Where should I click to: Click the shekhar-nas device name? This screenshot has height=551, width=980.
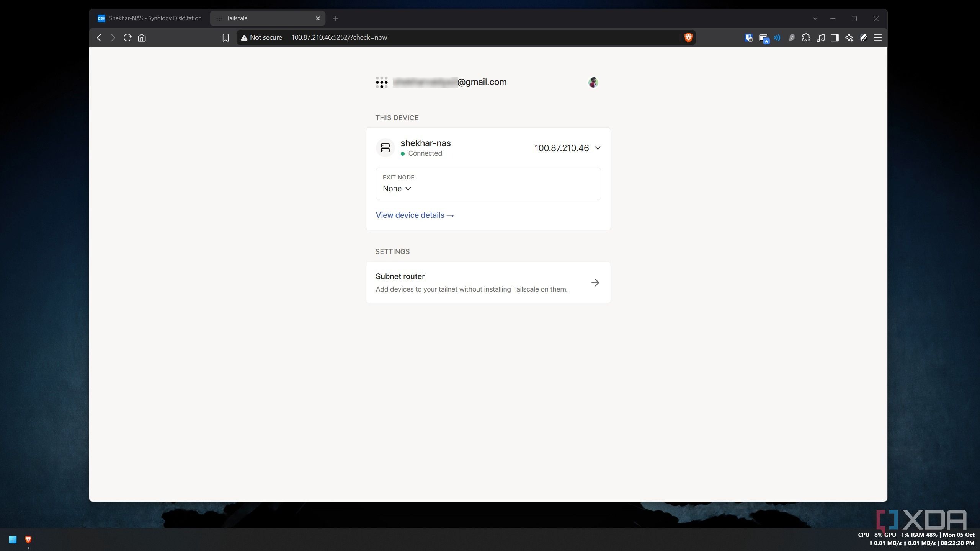click(x=425, y=143)
